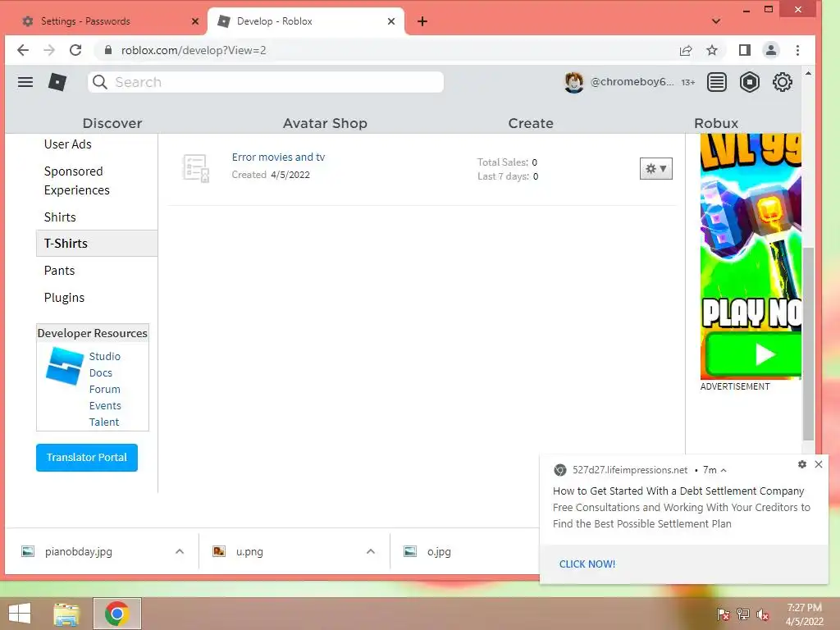Toggle Chrome side panel icon
840x630 pixels.
click(x=744, y=50)
